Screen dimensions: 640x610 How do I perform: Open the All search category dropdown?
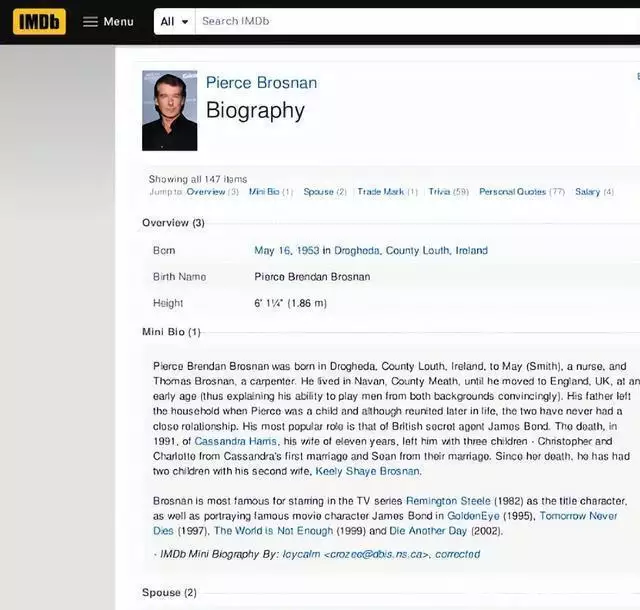coord(174,21)
